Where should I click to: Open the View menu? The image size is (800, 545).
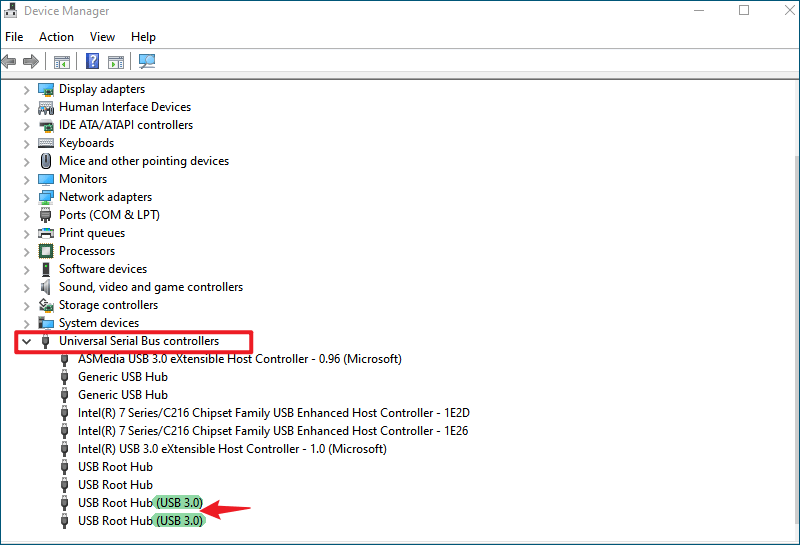(102, 37)
